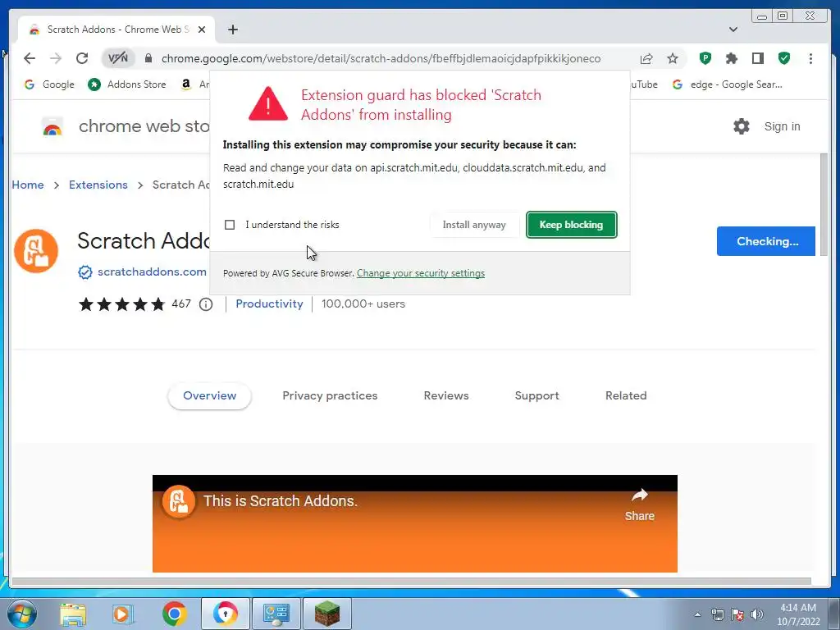Open the green privacy guard shield icon

[x=705, y=58]
